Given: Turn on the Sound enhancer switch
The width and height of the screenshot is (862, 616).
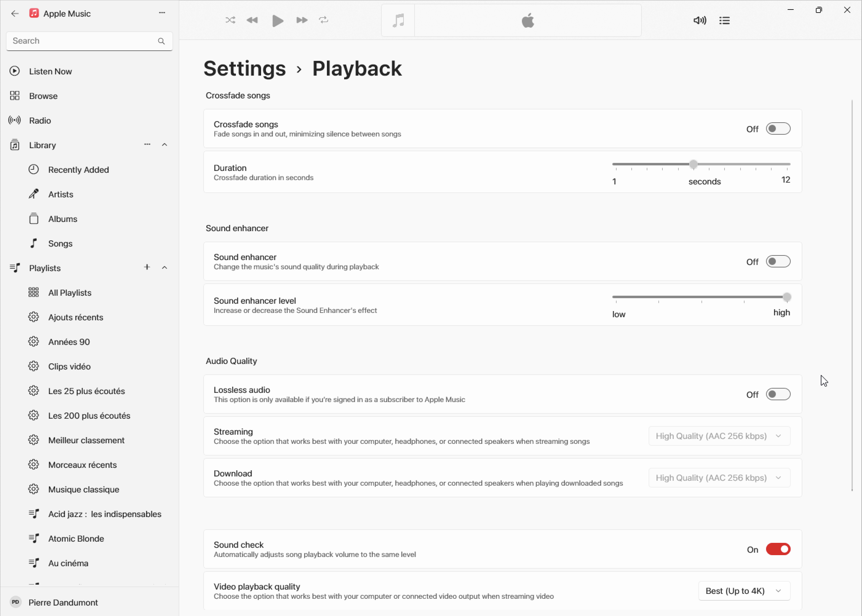Looking at the screenshot, I should point(778,262).
